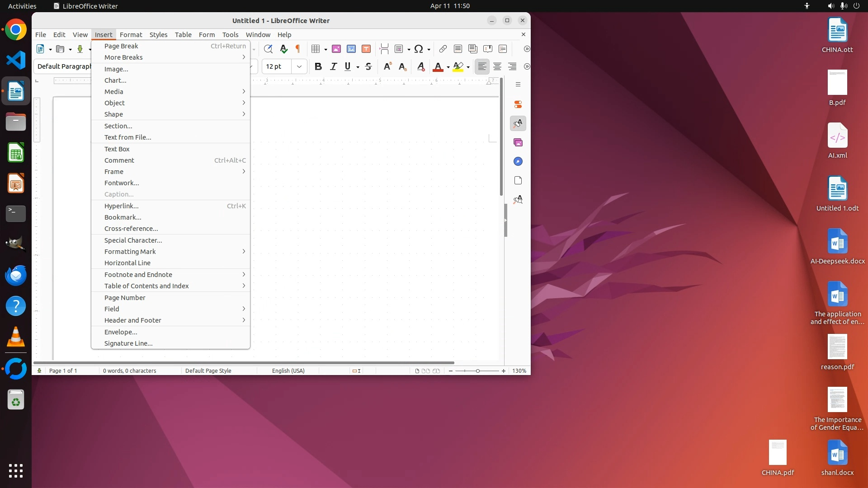Toggle Formatting Marks pilcrow button
This screenshot has width=868, height=488.
tap(298, 49)
